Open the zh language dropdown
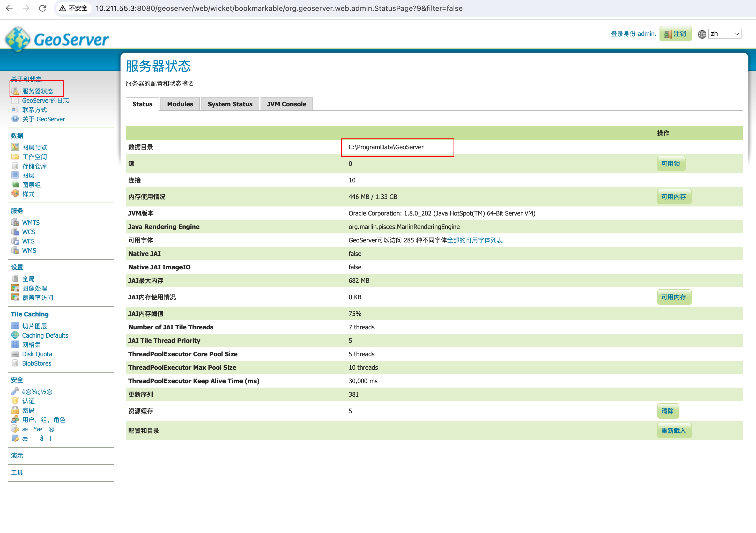The width and height of the screenshot is (756, 533). coord(724,34)
